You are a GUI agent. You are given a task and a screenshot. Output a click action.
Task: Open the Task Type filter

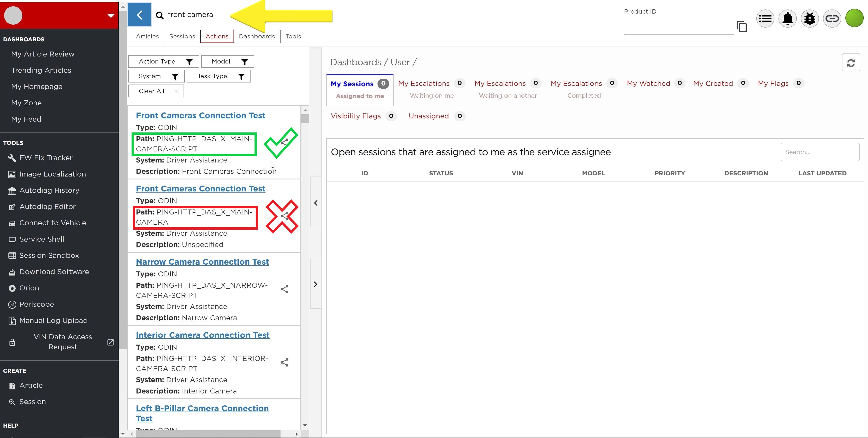219,76
